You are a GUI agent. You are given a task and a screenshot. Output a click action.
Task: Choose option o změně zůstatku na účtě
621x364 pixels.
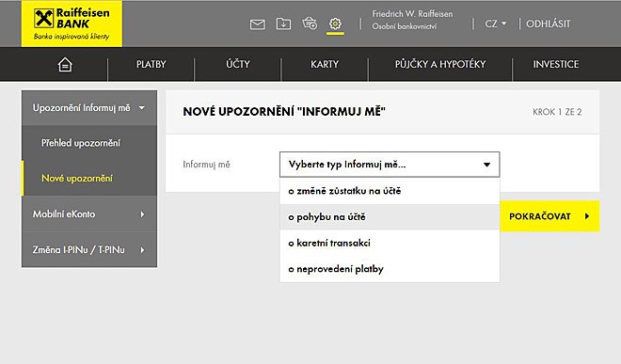coord(390,191)
